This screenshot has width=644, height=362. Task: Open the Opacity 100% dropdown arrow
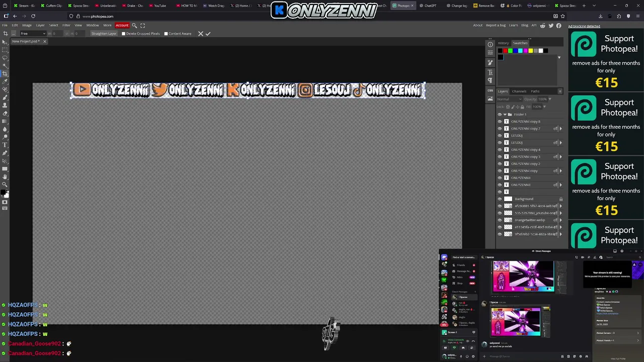(549, 99)
